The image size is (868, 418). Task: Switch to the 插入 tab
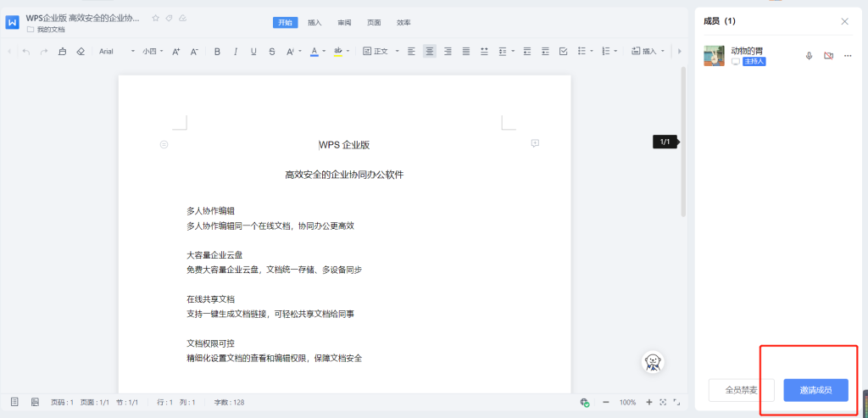click(314, 23)
